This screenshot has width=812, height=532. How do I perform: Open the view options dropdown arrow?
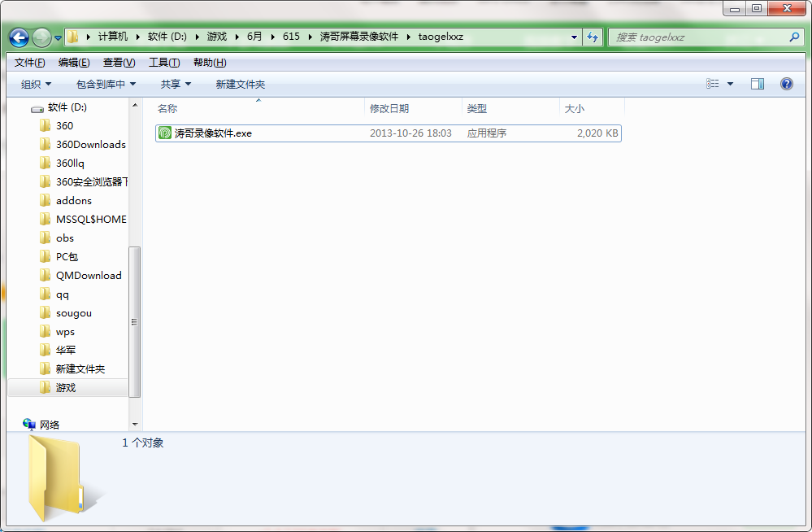tap(730, 84)
